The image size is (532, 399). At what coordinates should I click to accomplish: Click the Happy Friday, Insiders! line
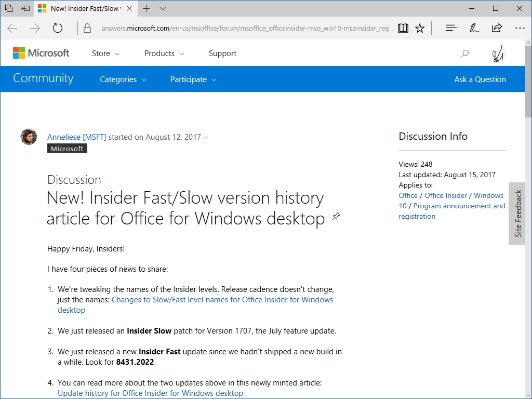pyautogui.click(x=86, y=249)
